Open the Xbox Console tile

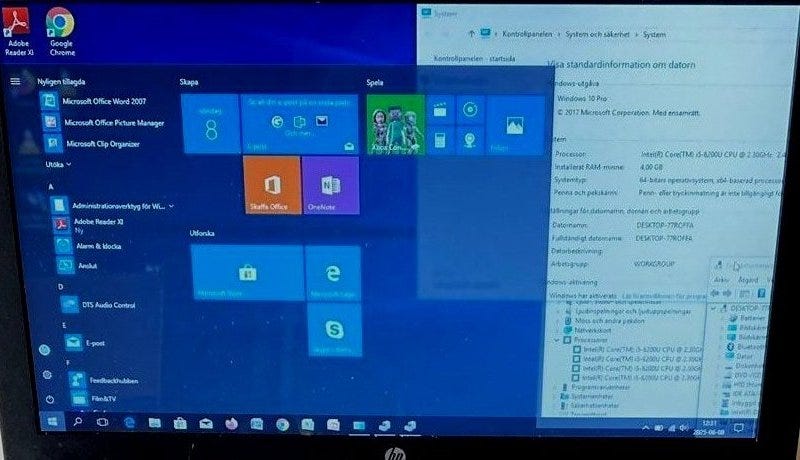click(x=395, y=125)
